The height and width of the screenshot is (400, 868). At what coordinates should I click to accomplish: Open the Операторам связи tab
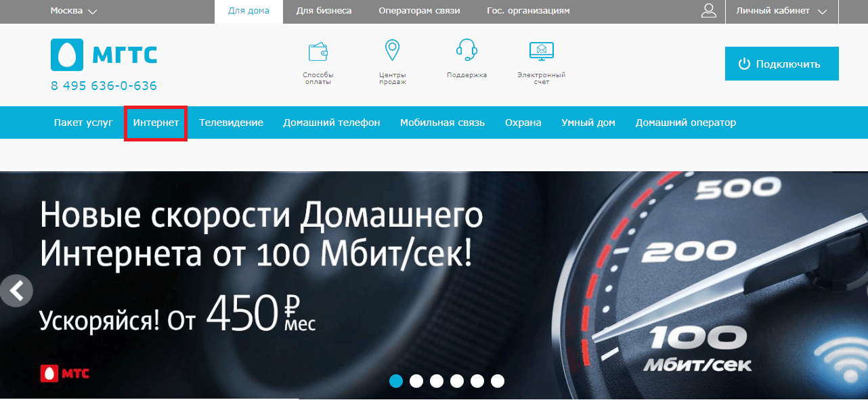(419, 11)
